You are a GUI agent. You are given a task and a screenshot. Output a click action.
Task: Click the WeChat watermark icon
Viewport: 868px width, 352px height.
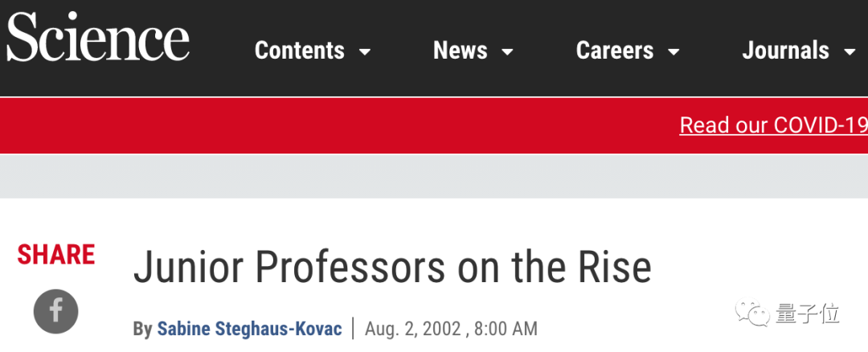click(x=755, y=313)
